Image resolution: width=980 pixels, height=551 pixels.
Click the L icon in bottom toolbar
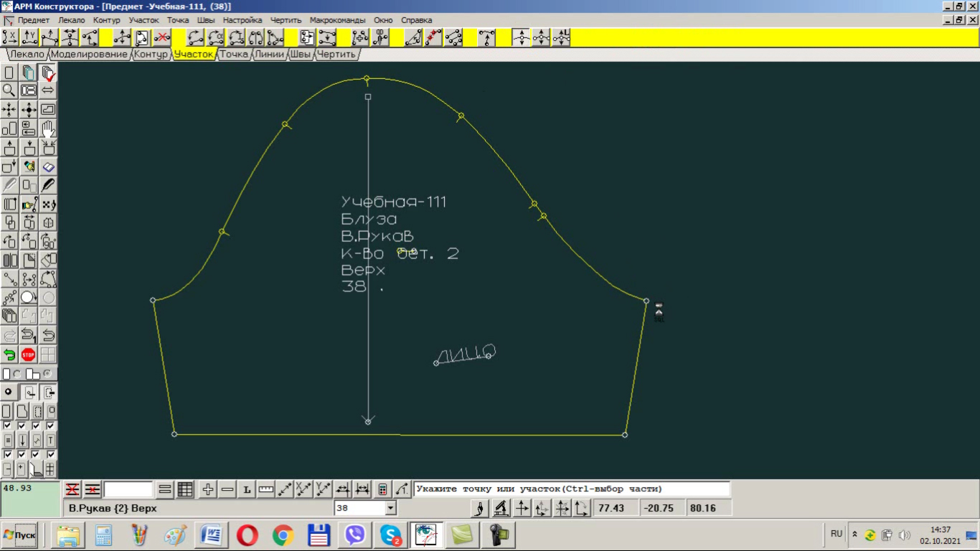point(247,489)
